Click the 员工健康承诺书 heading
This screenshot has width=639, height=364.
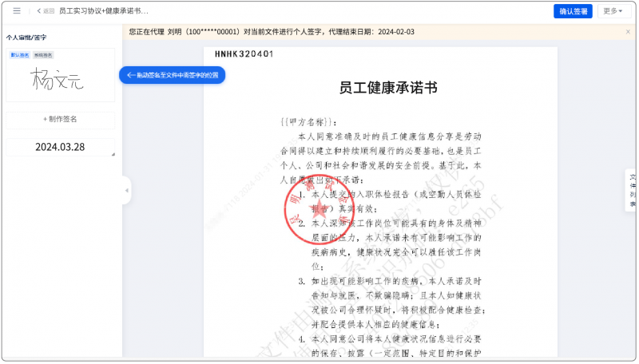tap(387, 88)
